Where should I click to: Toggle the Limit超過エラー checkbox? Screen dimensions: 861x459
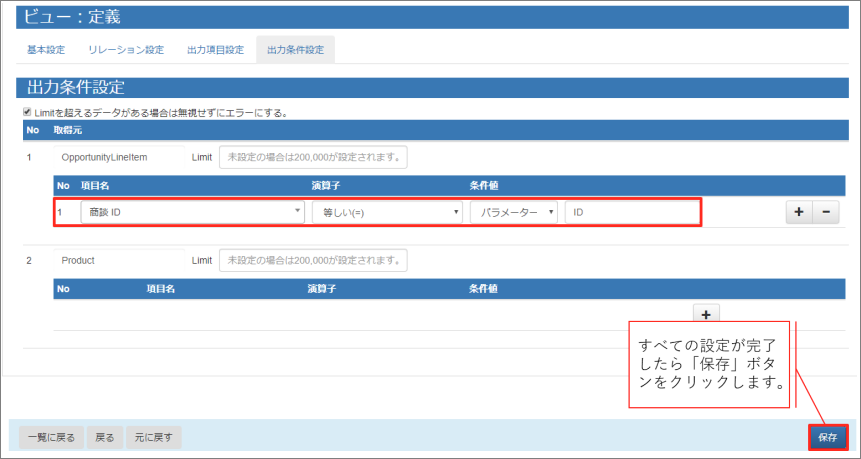(x=27, y=113)
